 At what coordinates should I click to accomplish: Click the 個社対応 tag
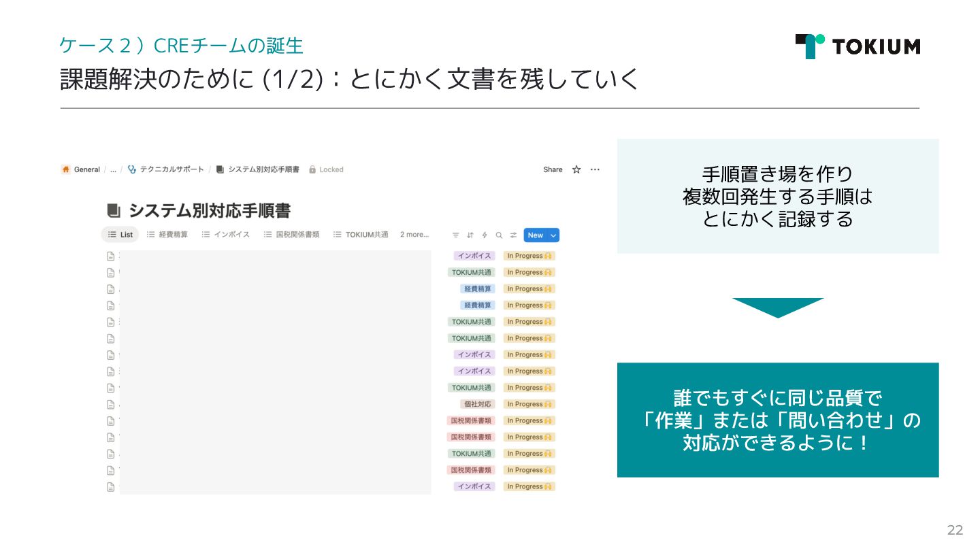pyautogui.click(x=478, y=404)
